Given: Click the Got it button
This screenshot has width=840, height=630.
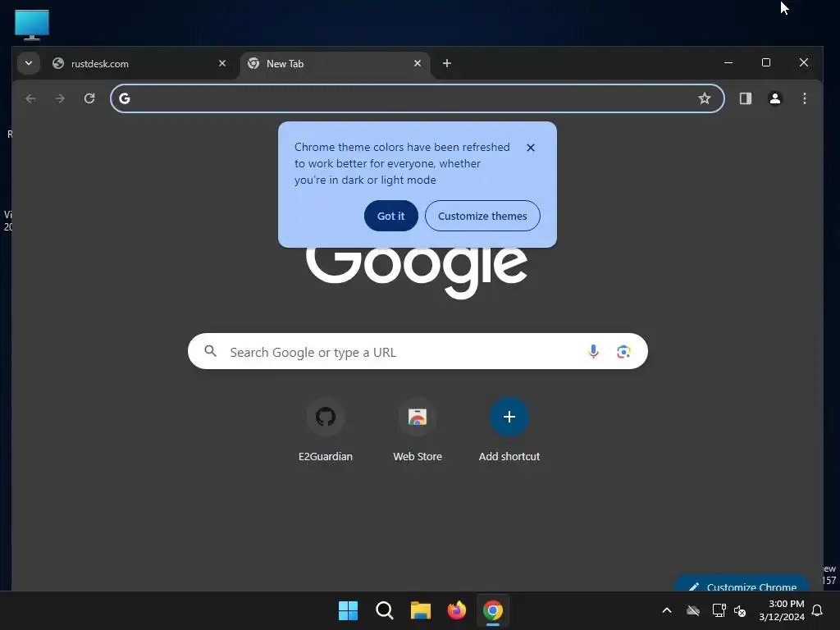Looking at the screenshot, I should coord(391,216).
